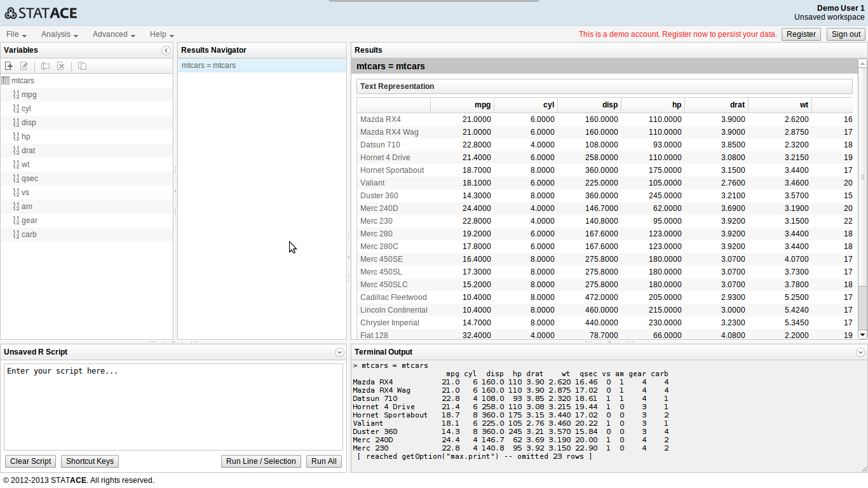Click the Results scrollbar down arrow
The width and height of the screenshot is (868, 488).
click(x=862, y=334)
